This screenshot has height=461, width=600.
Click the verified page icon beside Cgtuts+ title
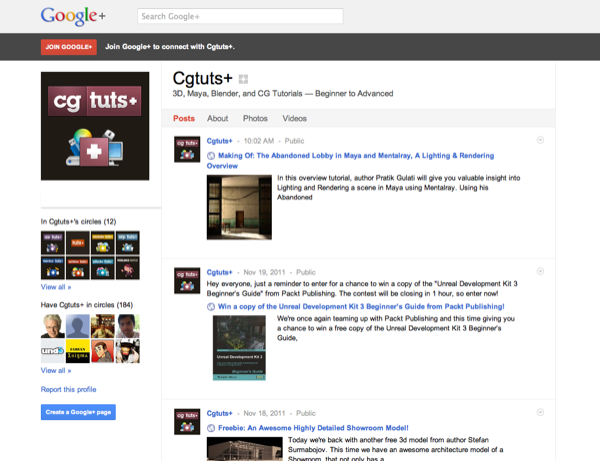pyautogui.click(x=243, y=79)
